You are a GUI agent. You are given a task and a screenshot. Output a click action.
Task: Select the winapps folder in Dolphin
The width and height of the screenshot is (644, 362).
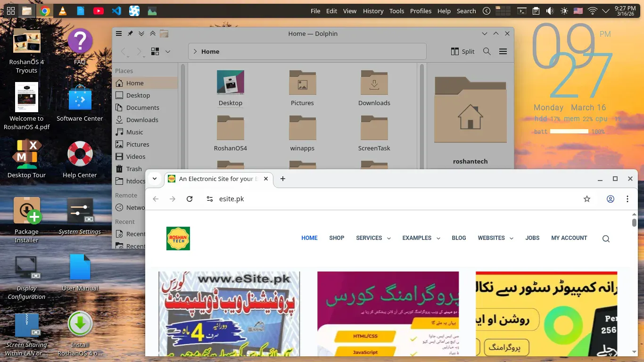coord(302,134)
